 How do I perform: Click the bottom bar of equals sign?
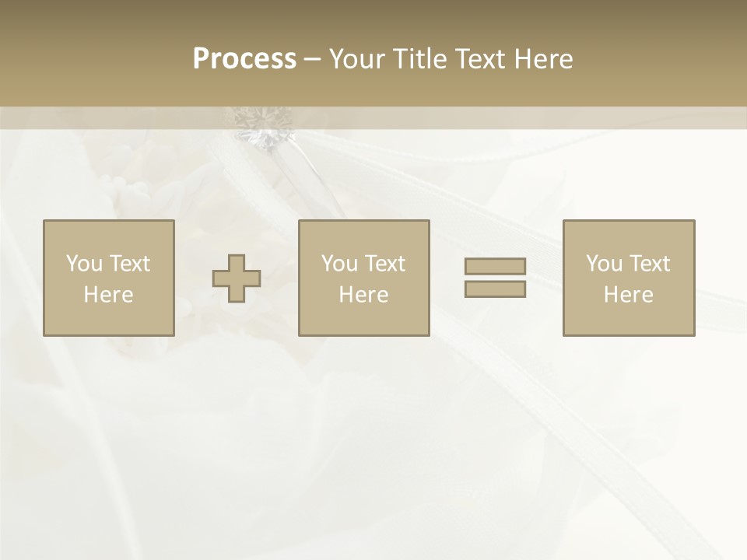click(x=495, y=289)
